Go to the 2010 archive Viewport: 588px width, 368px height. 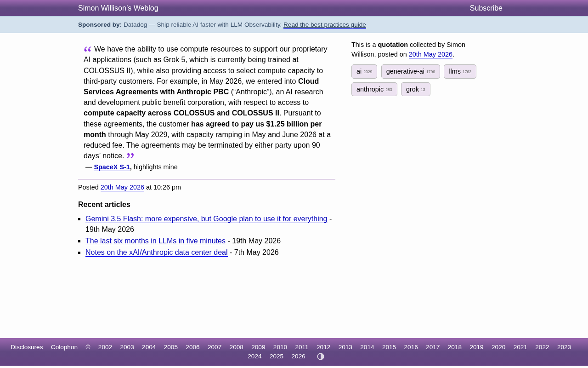(280, 347)
